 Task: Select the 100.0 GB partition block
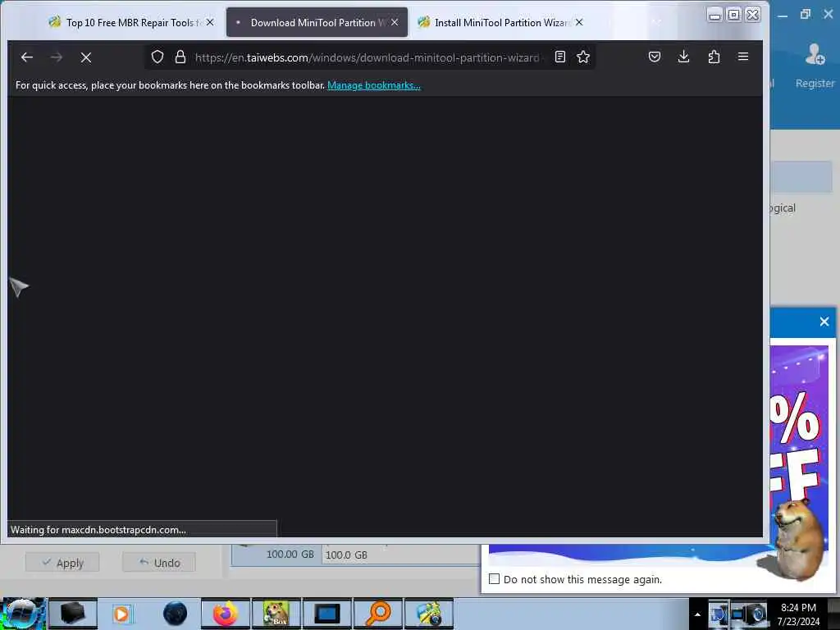point(399,555)
